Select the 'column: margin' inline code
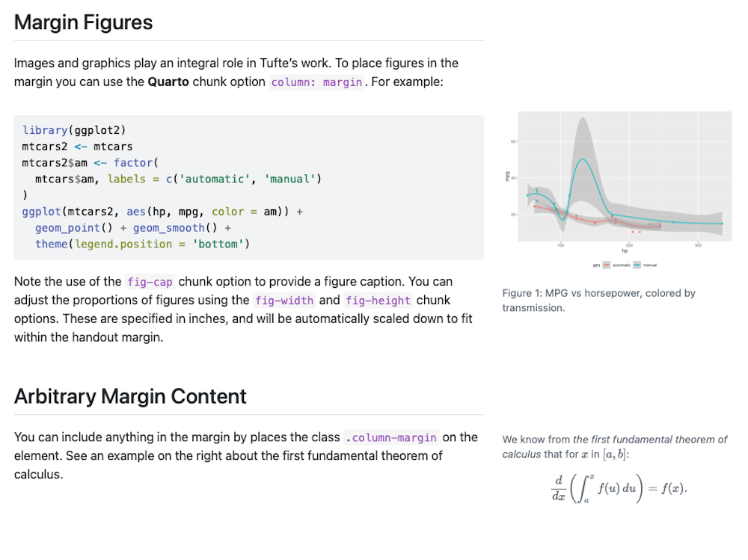Image resolution: width=748 pixels, height=560 pixels. coord(316,82)
